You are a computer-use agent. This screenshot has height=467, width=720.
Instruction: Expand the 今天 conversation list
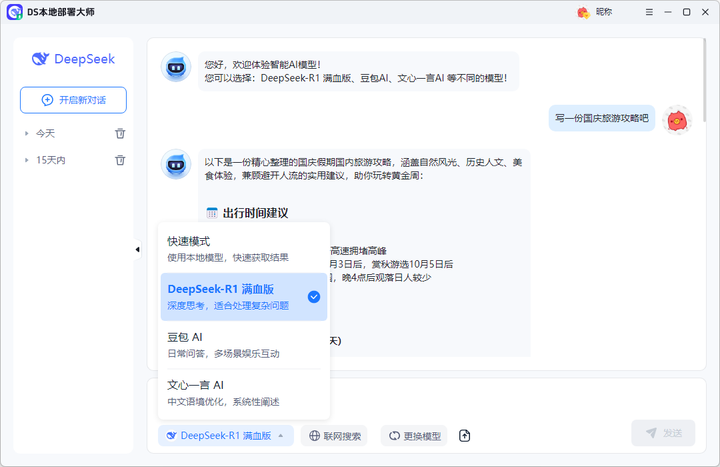[27, 133]
